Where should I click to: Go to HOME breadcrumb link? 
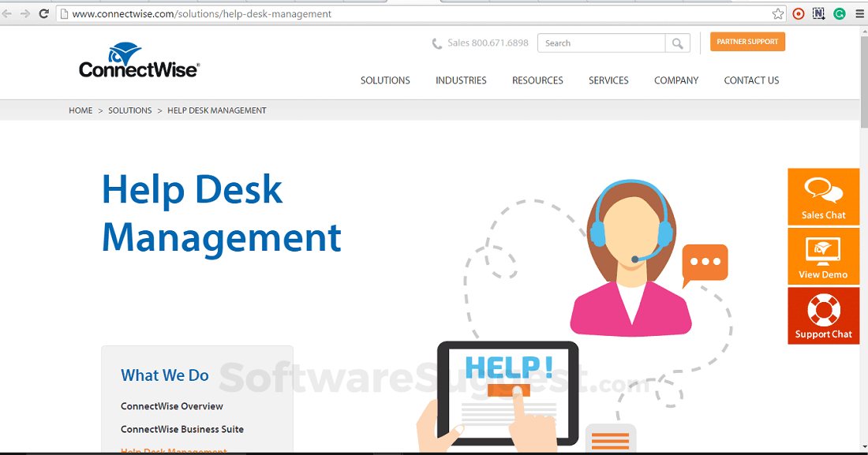[x=80, y=110]
